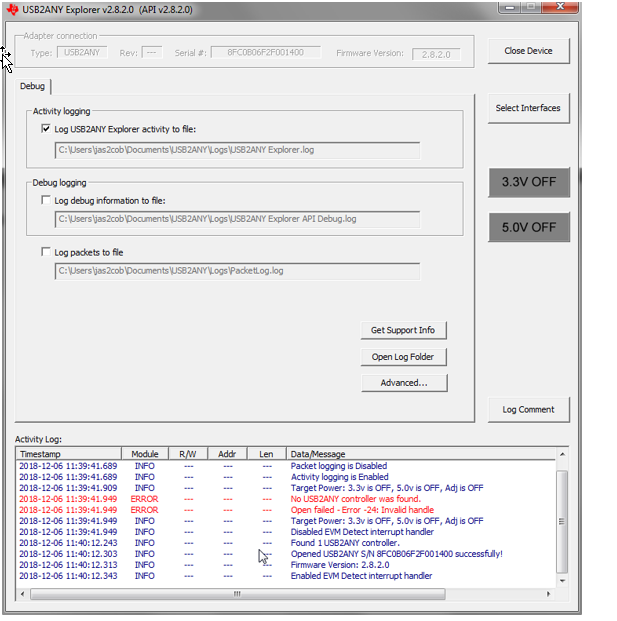Image resolution: width=617 pixels, height=621 pixels.
Task: Click the activity log file path field
Action: (237, 150)
